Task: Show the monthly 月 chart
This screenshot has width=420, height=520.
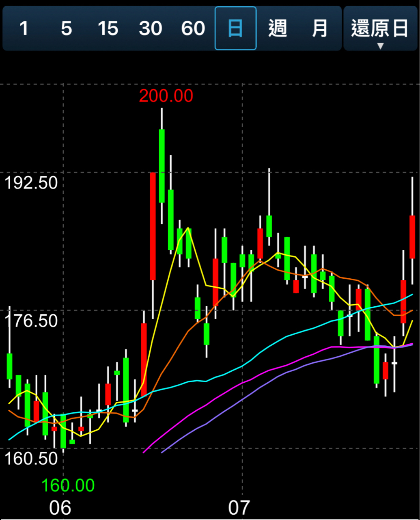Action: (320, 28)
